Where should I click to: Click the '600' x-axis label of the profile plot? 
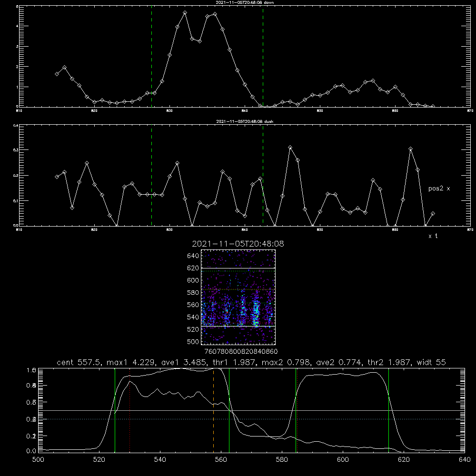click(343, 460)
